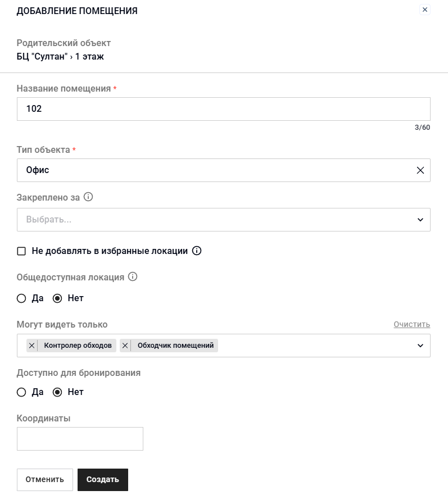Click the Очистить link
448x495 pixels.
coord(411,325)
